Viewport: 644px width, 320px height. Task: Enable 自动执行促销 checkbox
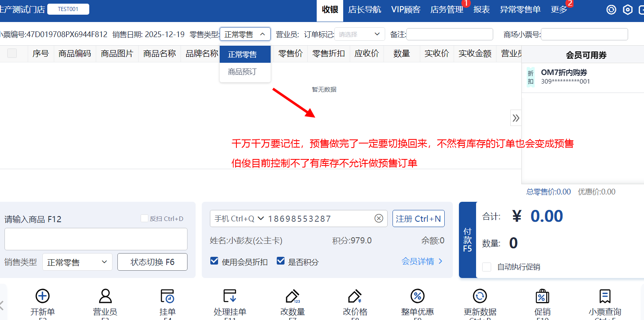[x=487, y=267]
